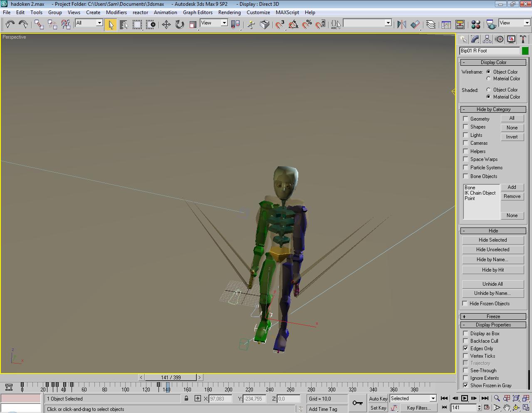Play the animation with Play button

click(x=465, y=398)
